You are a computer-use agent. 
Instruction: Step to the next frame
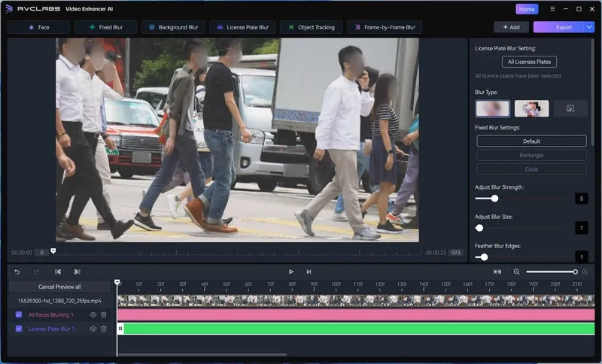[309, 271]
